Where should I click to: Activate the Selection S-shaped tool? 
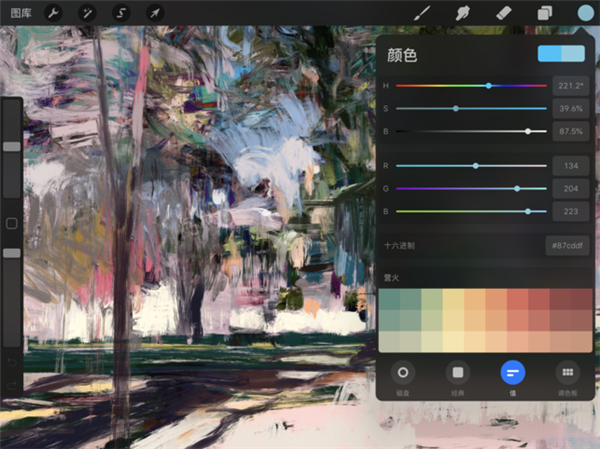coord(120,13)
